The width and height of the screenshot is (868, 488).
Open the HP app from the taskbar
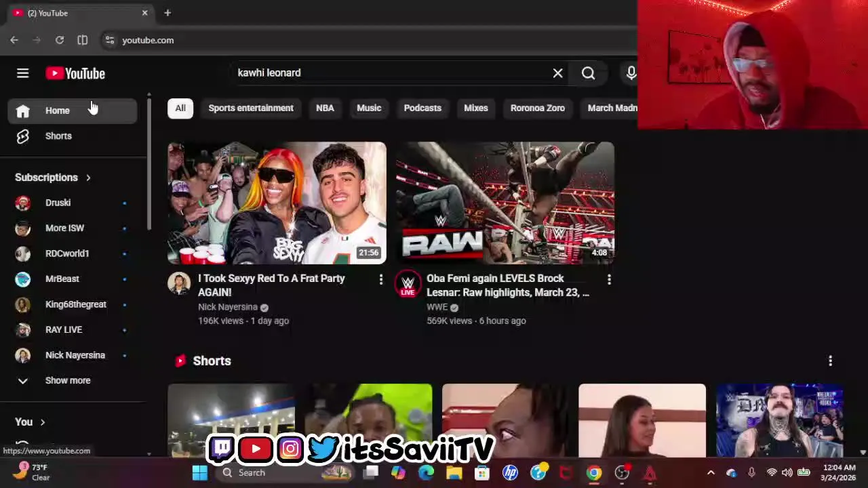[x=510, y=472]
